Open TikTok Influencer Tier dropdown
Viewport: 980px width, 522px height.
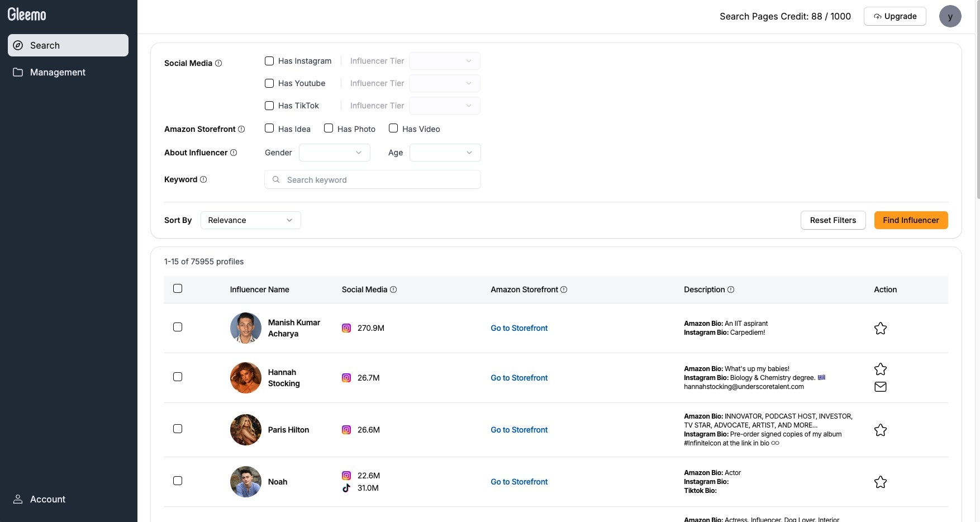pyautogui.click(x=445, y=106)
